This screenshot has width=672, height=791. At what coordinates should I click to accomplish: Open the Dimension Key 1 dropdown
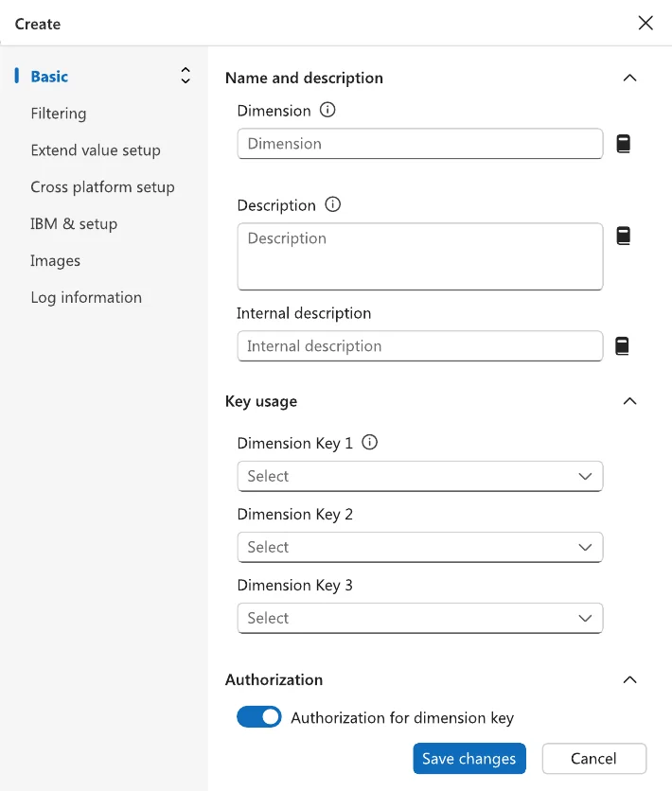(x=420, y=476)
